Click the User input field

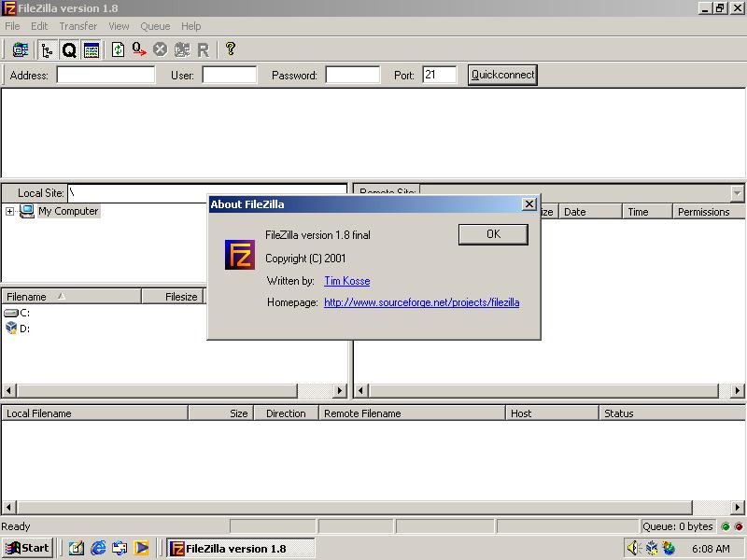[x=230, y=75]
